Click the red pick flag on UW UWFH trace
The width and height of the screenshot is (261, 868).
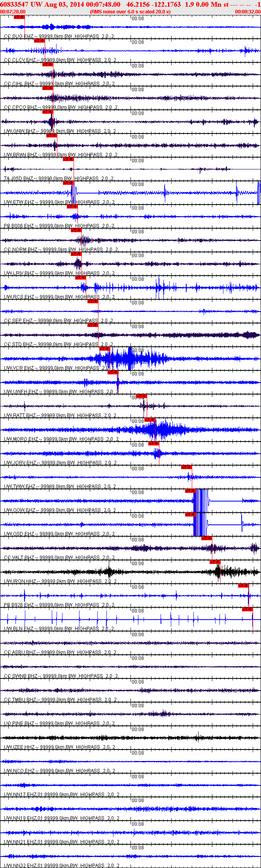[113, 372]
